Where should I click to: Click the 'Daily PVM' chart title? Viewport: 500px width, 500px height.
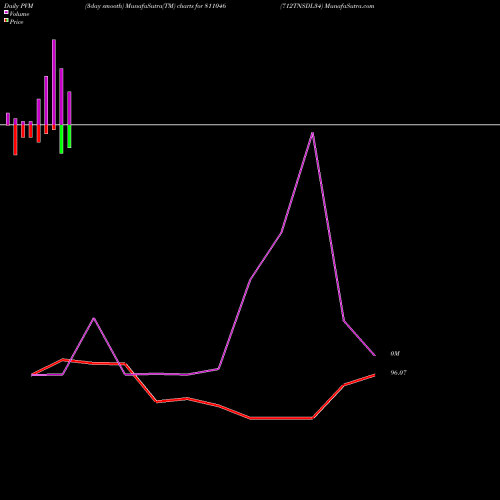tap(19, 6)
